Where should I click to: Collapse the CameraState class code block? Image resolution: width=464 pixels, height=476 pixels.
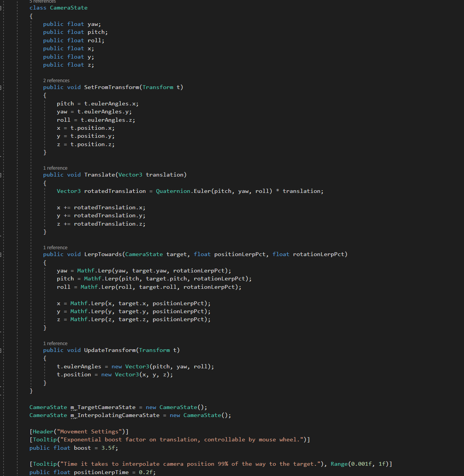pos(1,8)
